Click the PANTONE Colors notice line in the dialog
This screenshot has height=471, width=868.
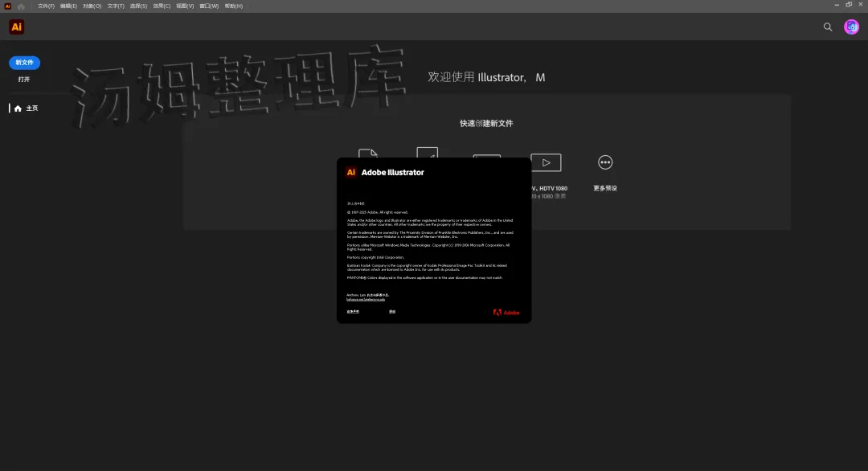coord(424,278)
